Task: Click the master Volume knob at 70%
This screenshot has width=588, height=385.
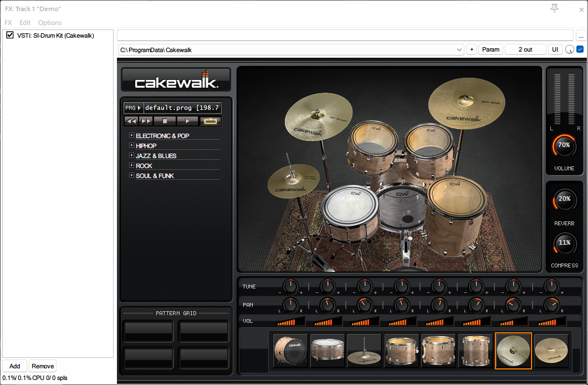Action: [x=564, y=145]
